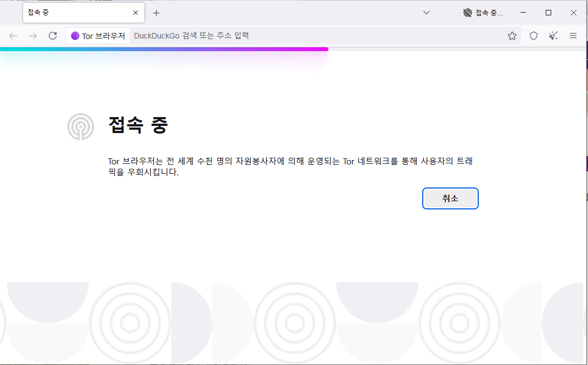Open the hamburger application menu

pos(573,36)
